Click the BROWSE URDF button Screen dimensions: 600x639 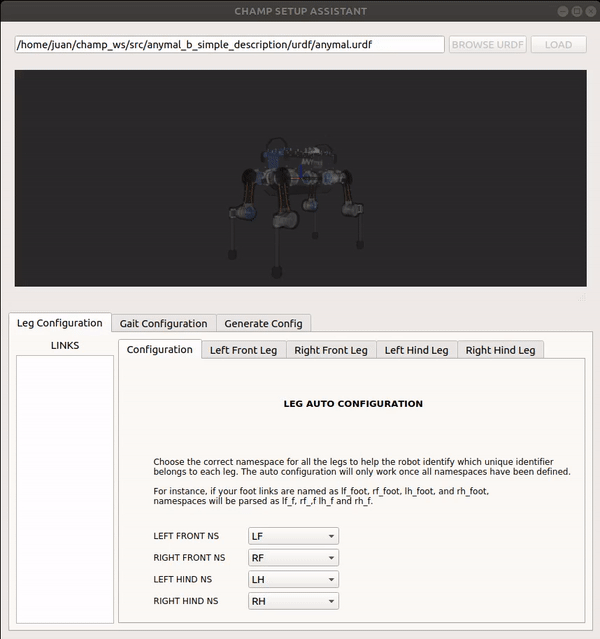coord(488,44)
